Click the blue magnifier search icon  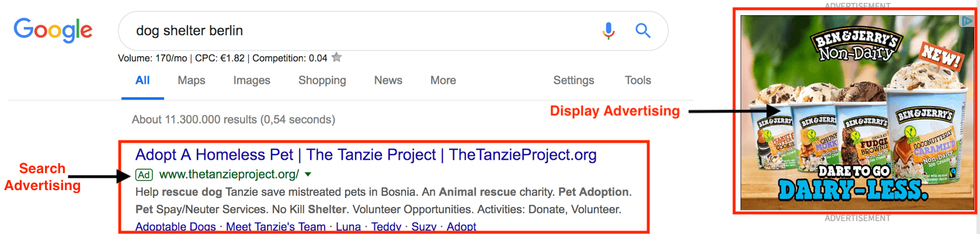coord(642,30)
